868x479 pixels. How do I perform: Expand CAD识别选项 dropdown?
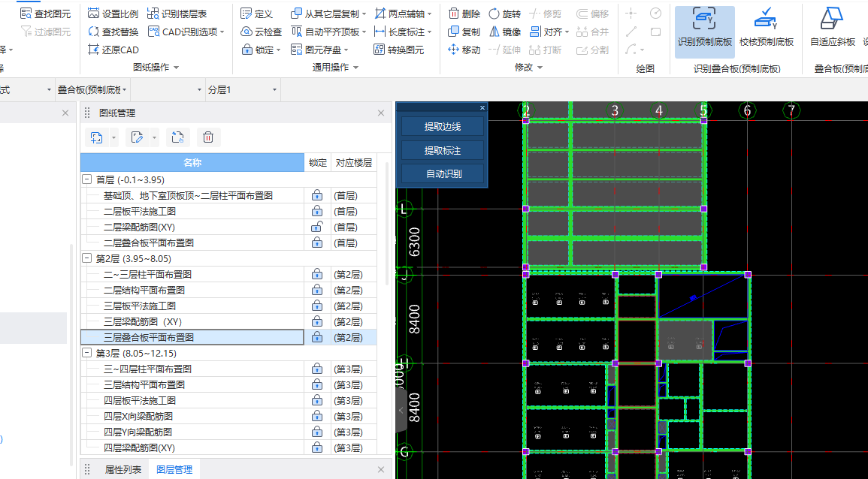tap(222, 32)
